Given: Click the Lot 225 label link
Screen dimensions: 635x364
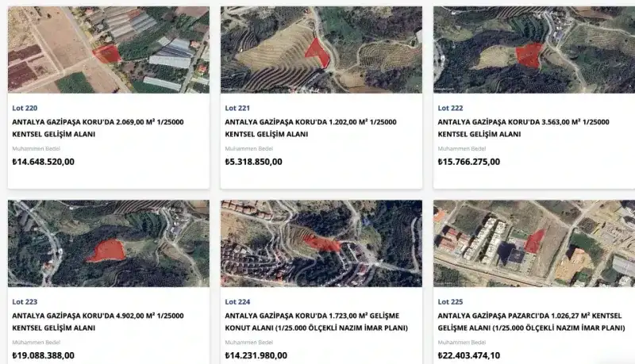Looking at the screenshot, I should [450, 301].
